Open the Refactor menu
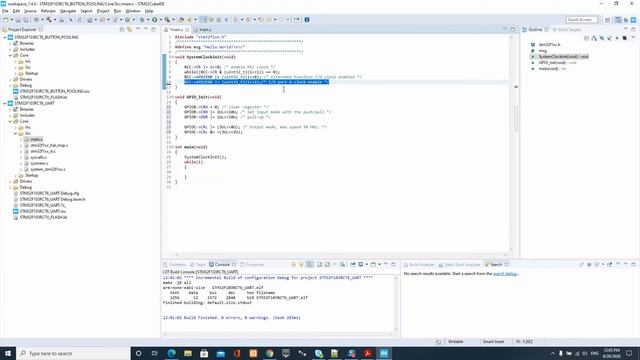 (x=48, y=11)
